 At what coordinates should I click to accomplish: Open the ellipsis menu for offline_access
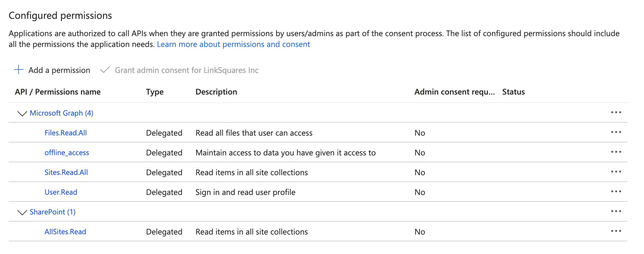[616, 152]
